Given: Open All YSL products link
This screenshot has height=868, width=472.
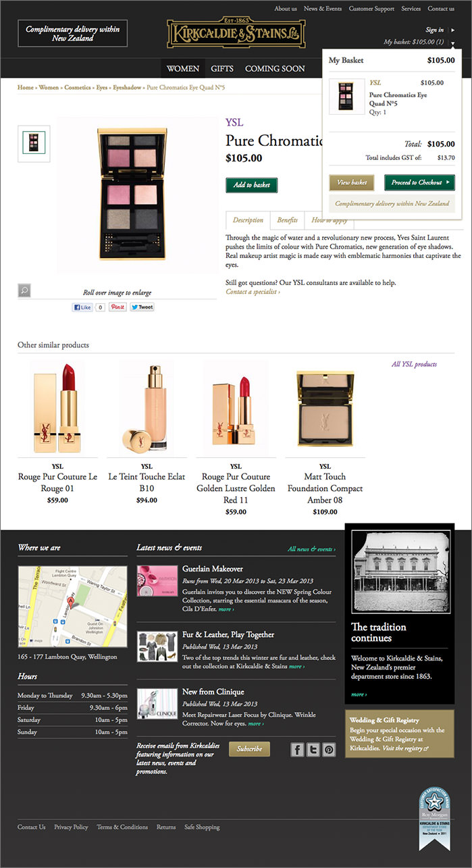Looking at the screenshot, I should click(x=414, y=364).
